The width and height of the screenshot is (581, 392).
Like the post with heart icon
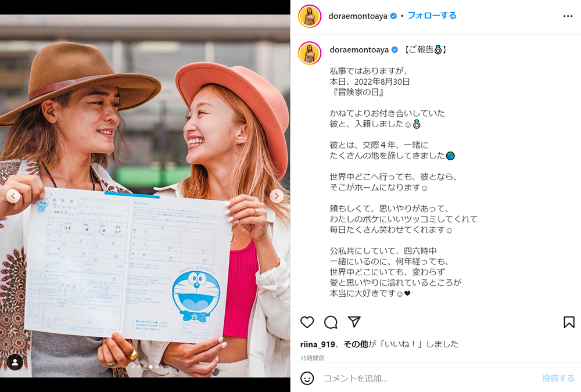[x=307, y=322]
